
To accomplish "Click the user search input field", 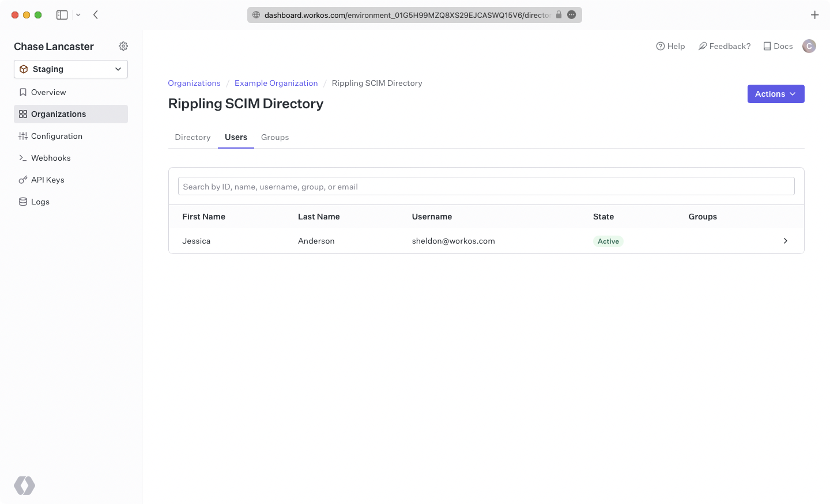I will 486,186.
